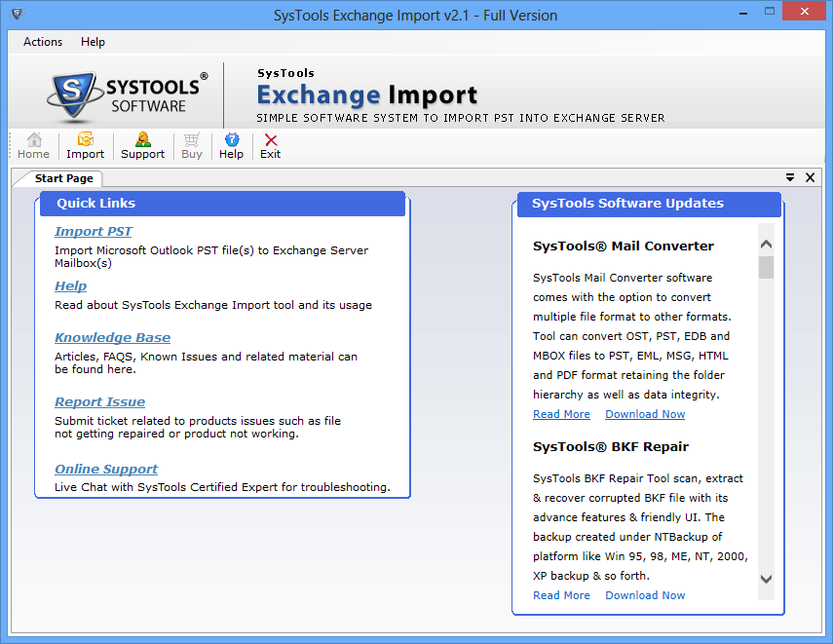The width and height of the screenshot is (833, 644).
Task: Open the Online Support link
Action: tap(106, 469)
